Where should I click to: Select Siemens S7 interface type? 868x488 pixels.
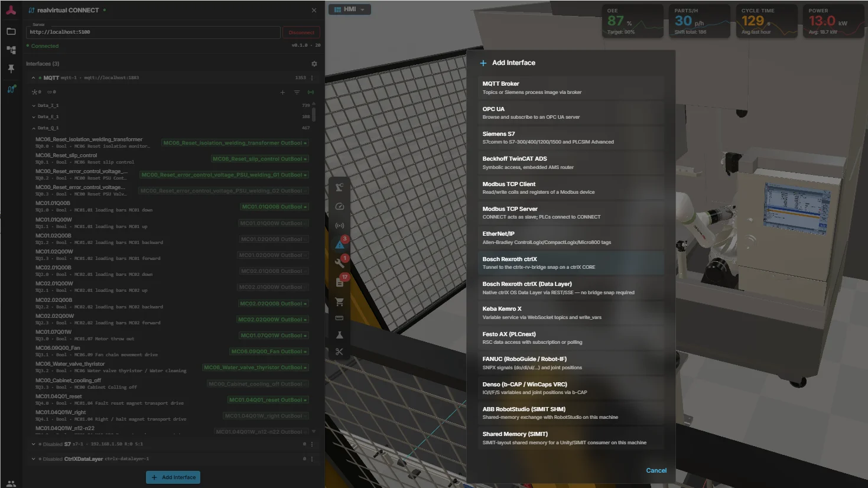coord(571,138)
